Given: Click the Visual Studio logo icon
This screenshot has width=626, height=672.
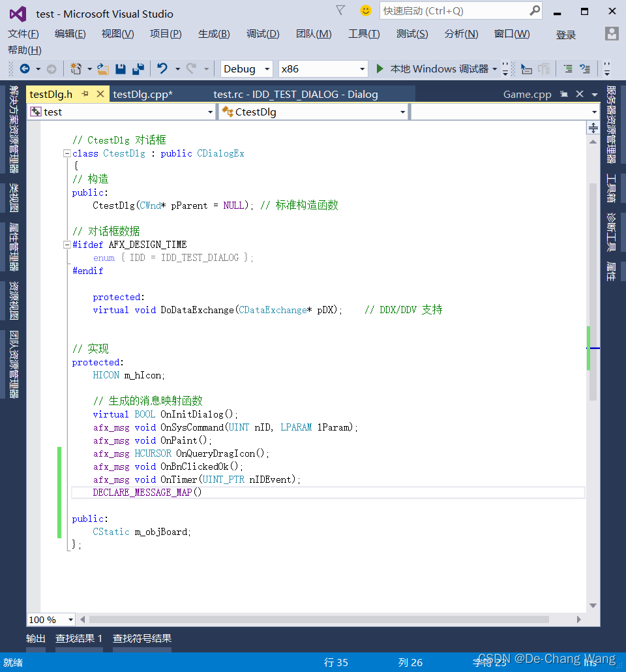Looking at the screenshot, I should (x=18, y=14).
